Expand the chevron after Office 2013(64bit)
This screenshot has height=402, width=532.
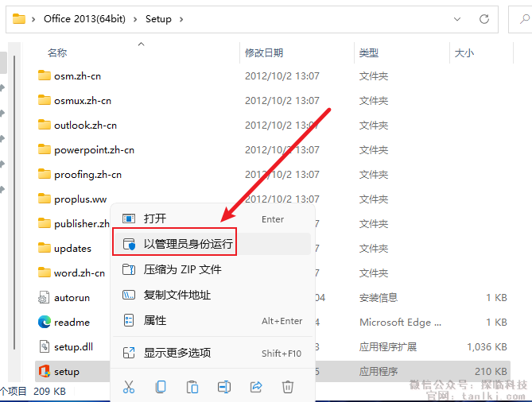tap(135, 19)
